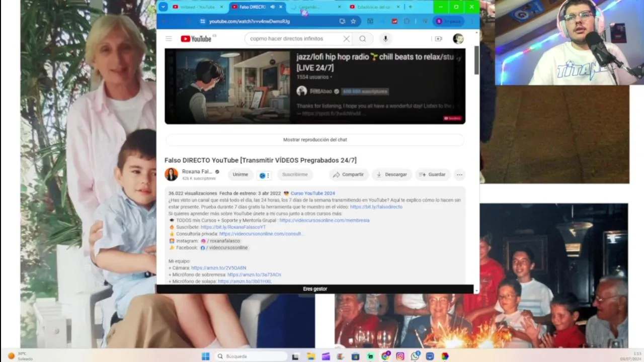Click the video title Falso DIRECTO YouTube

[261, 160]
